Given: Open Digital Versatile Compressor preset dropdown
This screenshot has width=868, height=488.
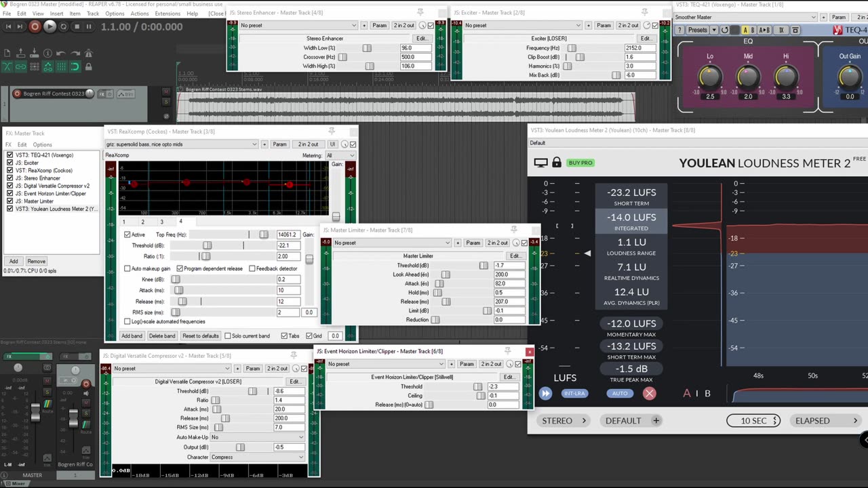Looking at the screenshot, I should (172, 369).
